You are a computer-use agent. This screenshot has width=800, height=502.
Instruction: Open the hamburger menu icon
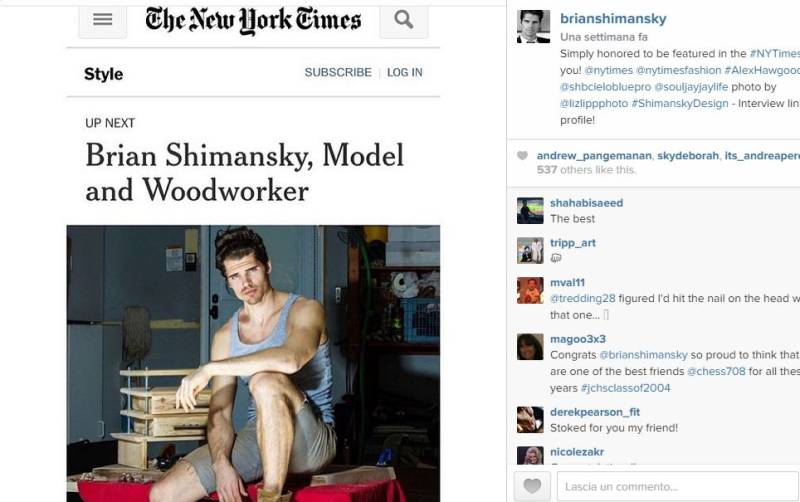(103, 20)
